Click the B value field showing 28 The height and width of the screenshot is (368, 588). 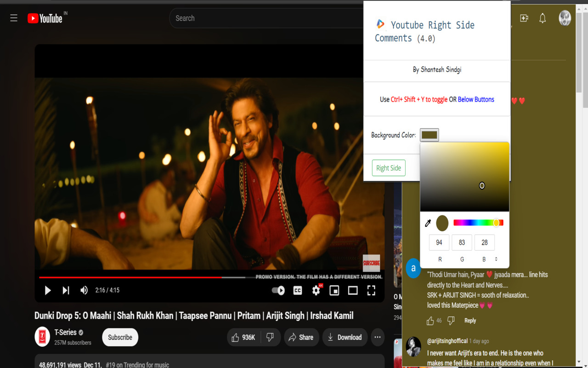coord(485,242)
